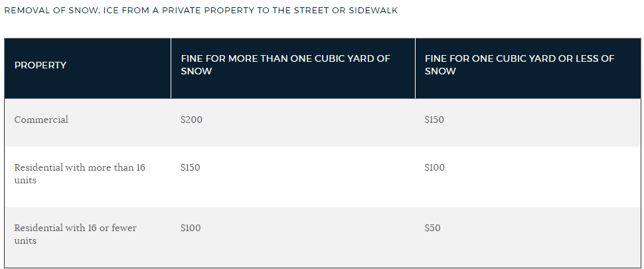The image size is (644, 269).
Task: Select $150 fine for residential over 16 units
Action: coord(190,167)
